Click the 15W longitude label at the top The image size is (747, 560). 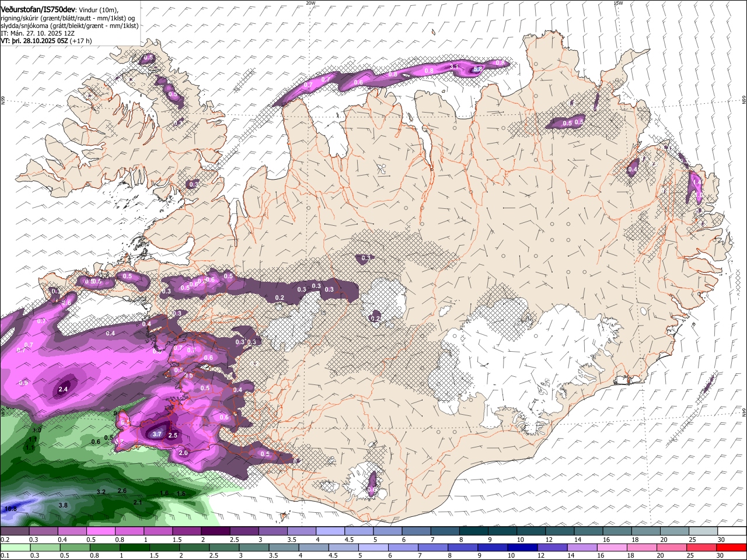618,3
